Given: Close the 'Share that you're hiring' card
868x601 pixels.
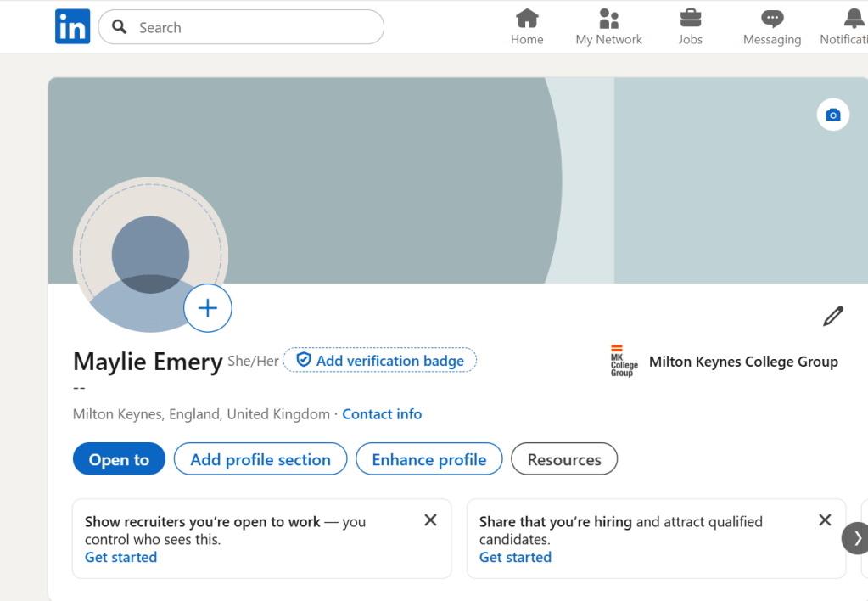Looking at the screenshot, I should 824,520.
